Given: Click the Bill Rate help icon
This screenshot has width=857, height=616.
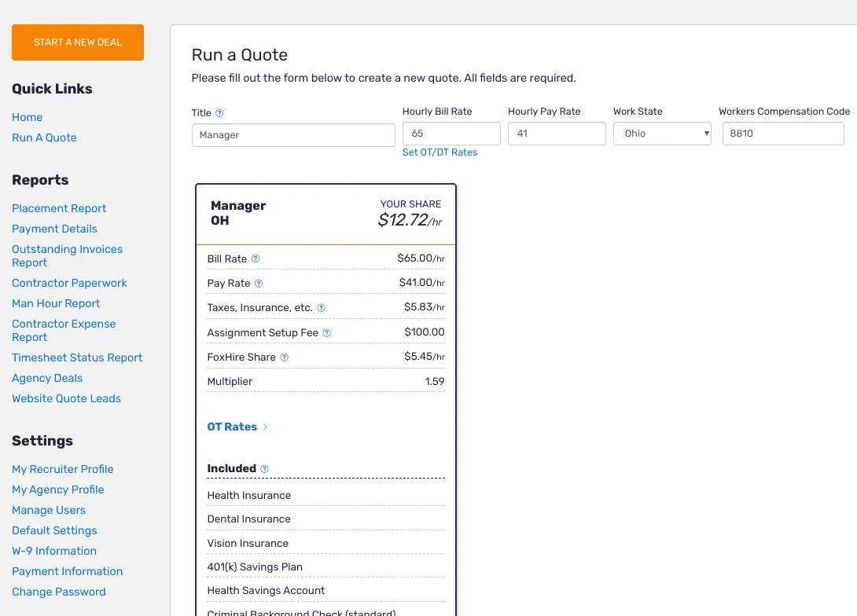Looking at the screenshot, I should point(256,258).
